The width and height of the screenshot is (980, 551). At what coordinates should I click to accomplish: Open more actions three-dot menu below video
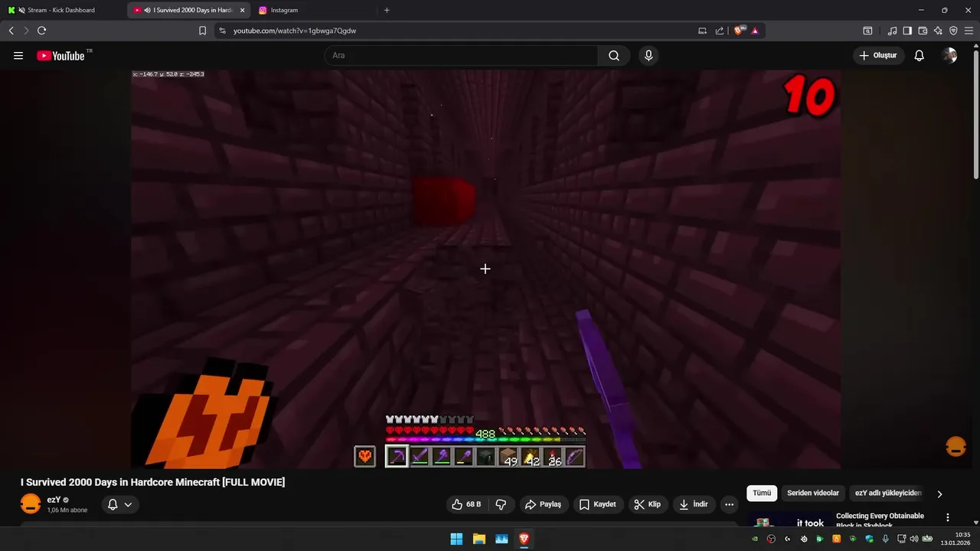point(729,504)
